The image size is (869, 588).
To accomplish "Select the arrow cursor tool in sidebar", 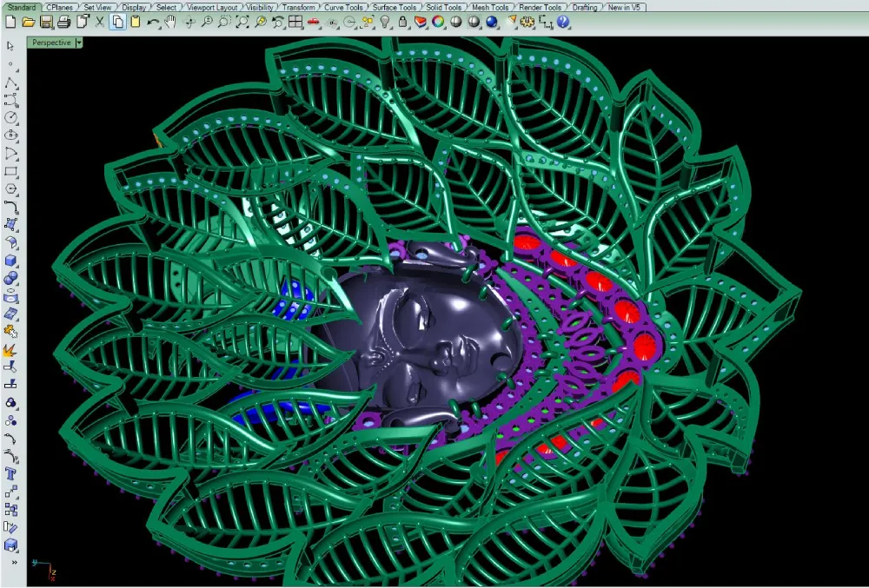I will (10, 46).
